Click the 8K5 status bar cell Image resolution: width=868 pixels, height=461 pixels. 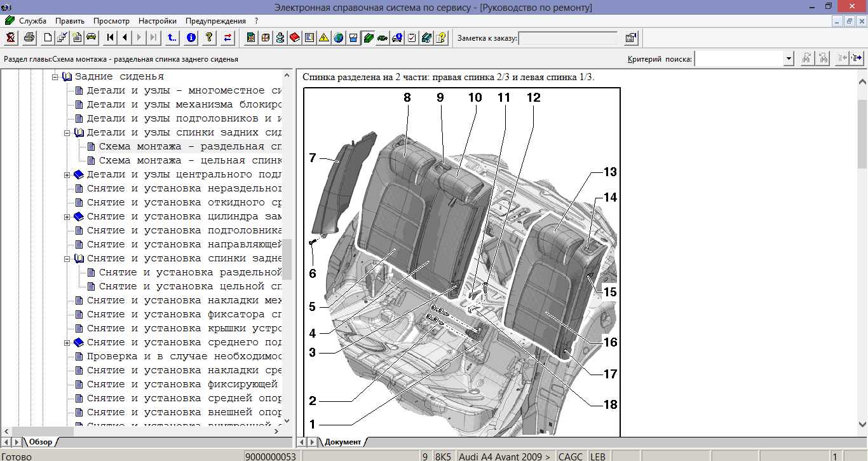click(x=443, y=457)
